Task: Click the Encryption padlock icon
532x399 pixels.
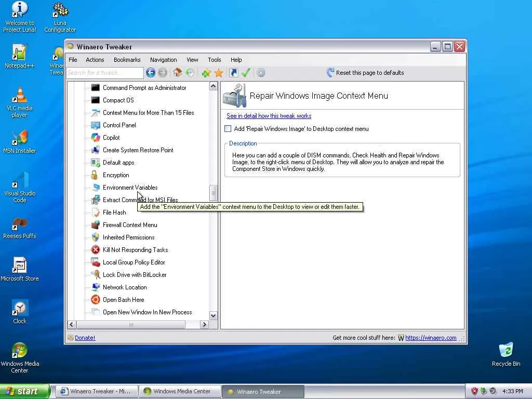Action: click(x=95, y=175)
